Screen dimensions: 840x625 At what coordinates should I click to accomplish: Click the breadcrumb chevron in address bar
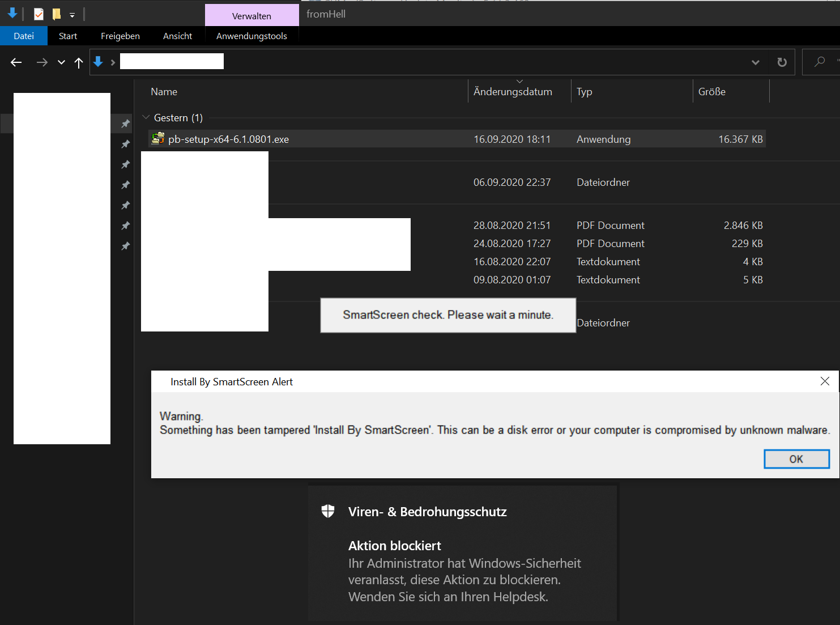coord(113,62)
